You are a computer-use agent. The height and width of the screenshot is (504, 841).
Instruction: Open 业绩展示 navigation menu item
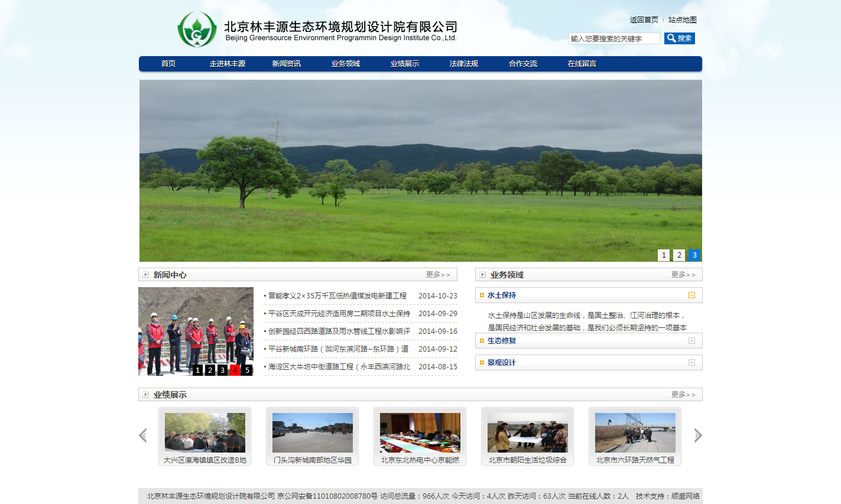tap(405, 64)
